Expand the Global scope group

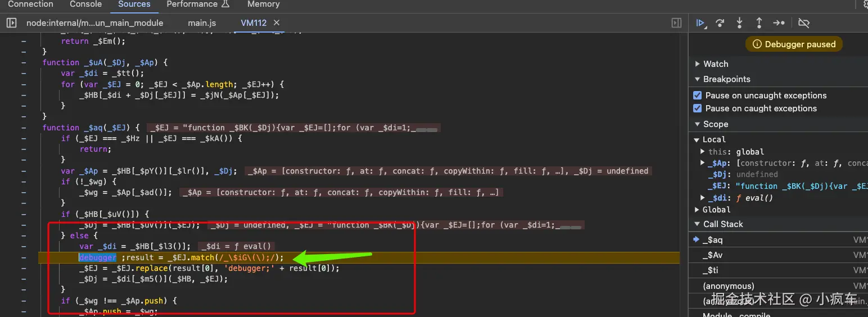pos(698,210)
